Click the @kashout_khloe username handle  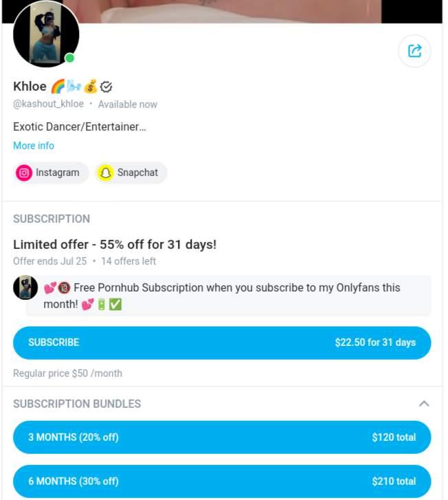[x=48, y=105]
